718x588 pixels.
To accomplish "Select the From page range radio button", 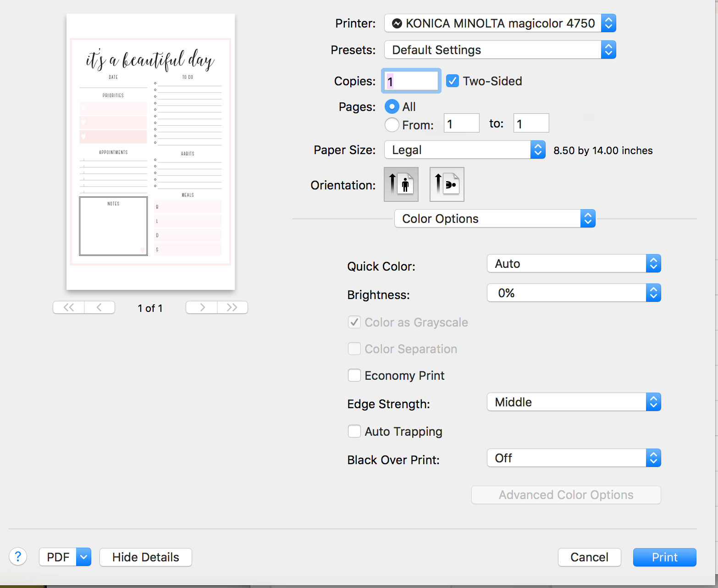I will [392, 124].
